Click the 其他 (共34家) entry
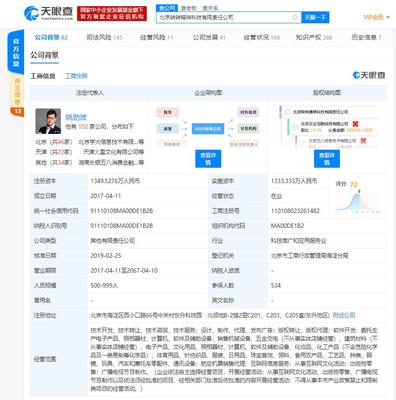396x400 pixels. pyautogui.click(x=54, y=162)
